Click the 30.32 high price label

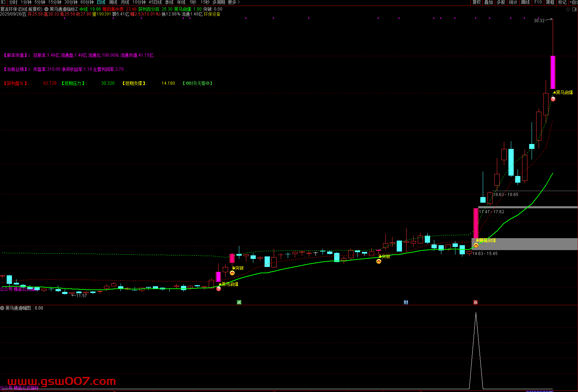[539, 21]
